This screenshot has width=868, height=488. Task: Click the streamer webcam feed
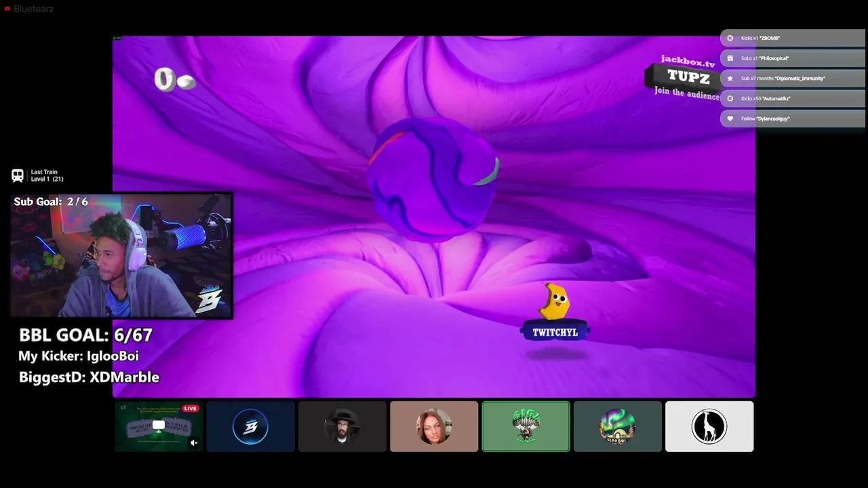(121, 256)
